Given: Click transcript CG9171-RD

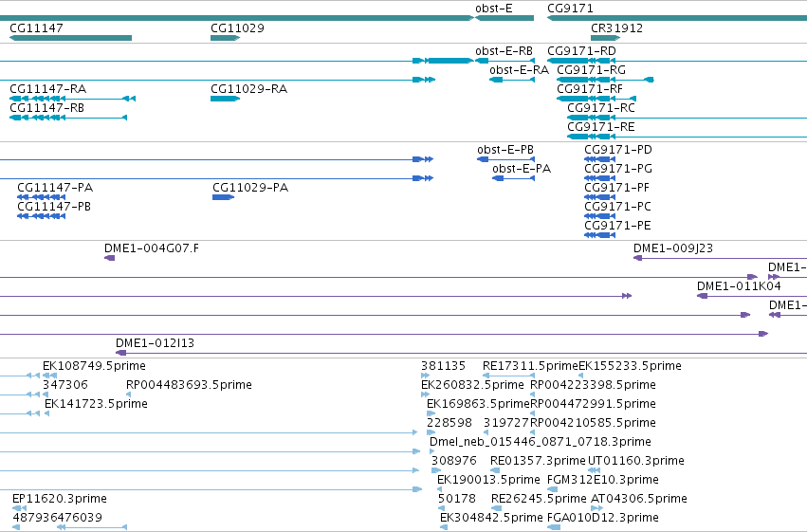Looking at the screenshot, I should (x=677, y=61).
